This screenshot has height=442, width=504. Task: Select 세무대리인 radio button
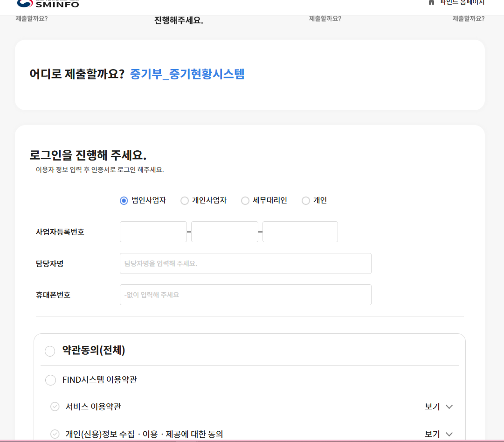(x=245, y=201)
